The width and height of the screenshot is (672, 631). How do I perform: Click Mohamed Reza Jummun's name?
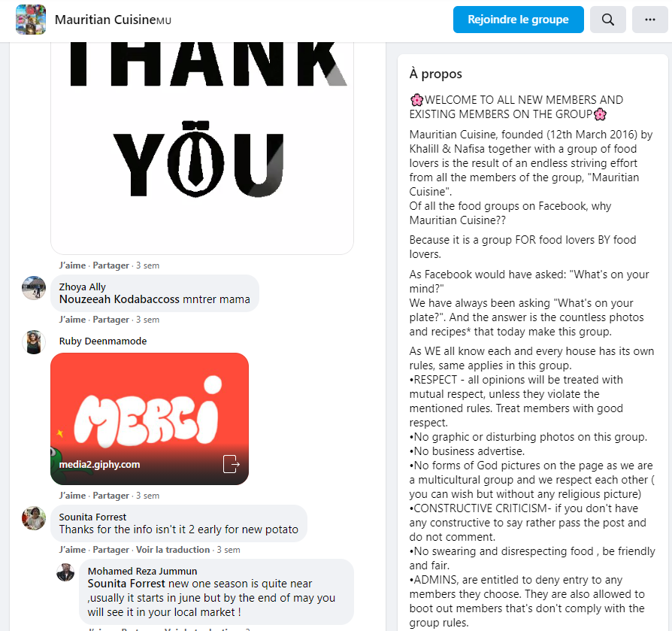pyautogui.click(x=142, y=571)
